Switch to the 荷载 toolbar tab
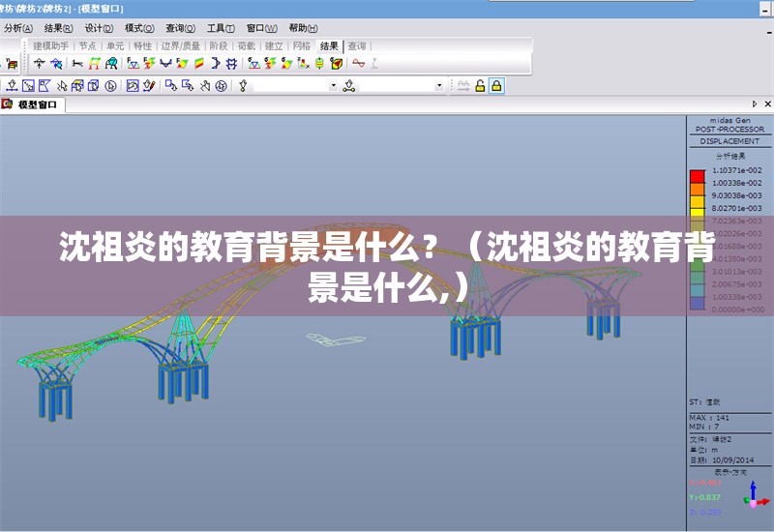Viewport: 774px width, 532px height. coord(247,45)
